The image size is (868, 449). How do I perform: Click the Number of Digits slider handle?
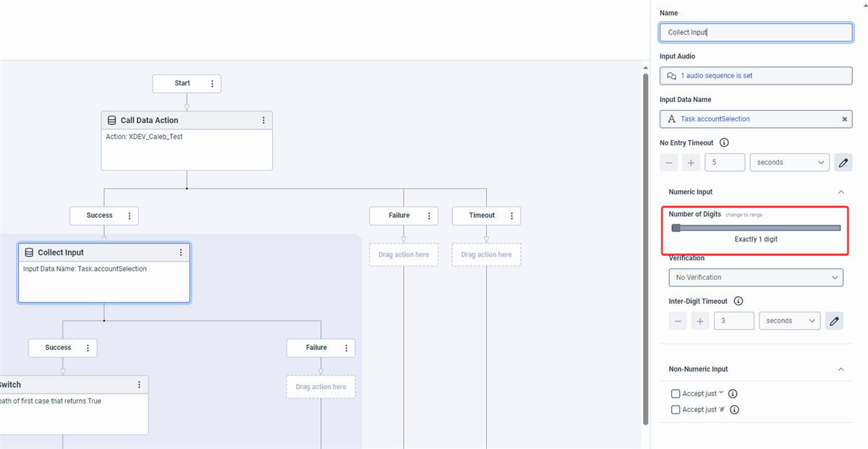[x=676, y=228]
